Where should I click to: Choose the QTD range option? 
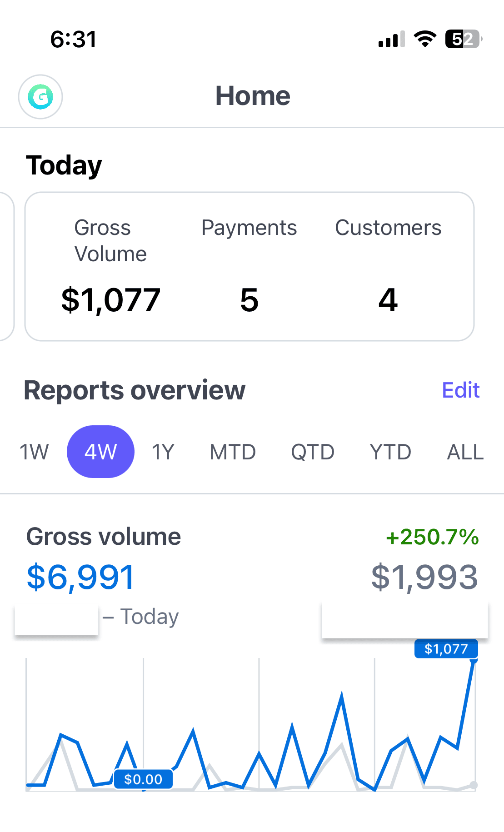(x=313, y=452)
